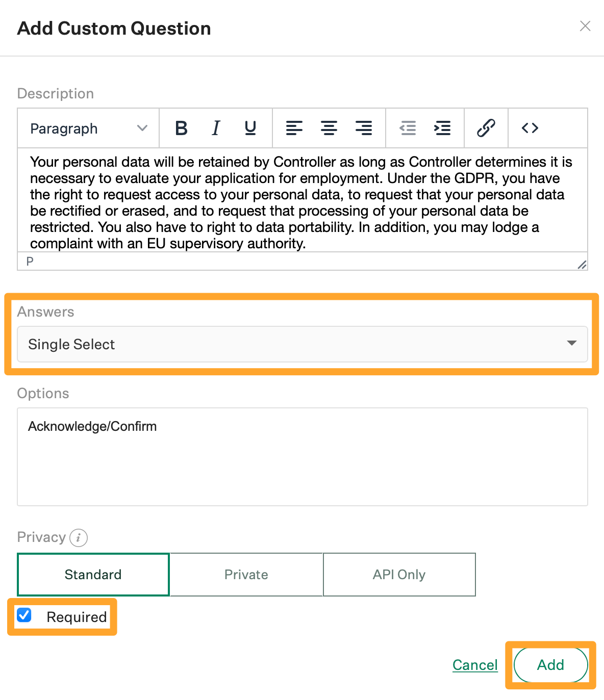
Task: Switch privacy to Private
Action: click(246, 575)
